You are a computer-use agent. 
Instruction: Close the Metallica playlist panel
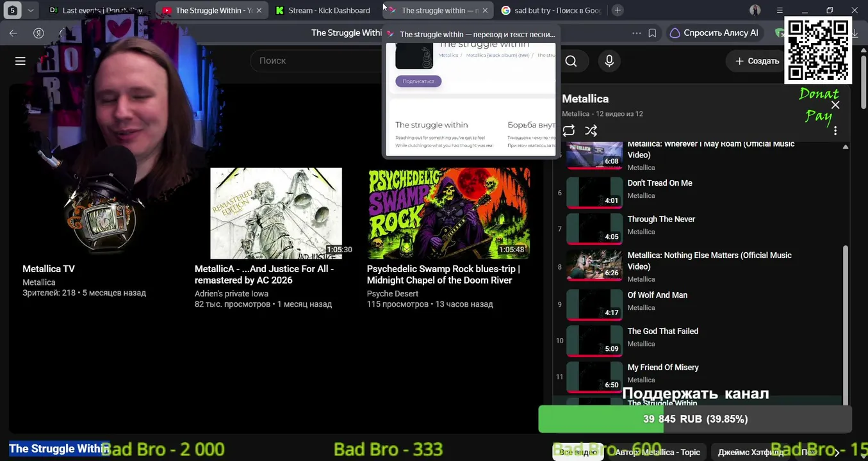click(835, 105)
